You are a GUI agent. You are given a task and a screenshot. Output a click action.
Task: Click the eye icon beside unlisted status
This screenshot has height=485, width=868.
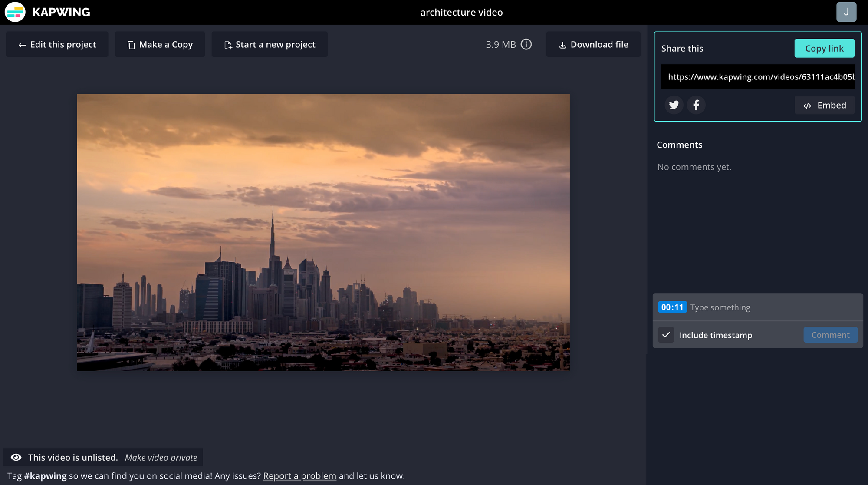pos(16,457)
